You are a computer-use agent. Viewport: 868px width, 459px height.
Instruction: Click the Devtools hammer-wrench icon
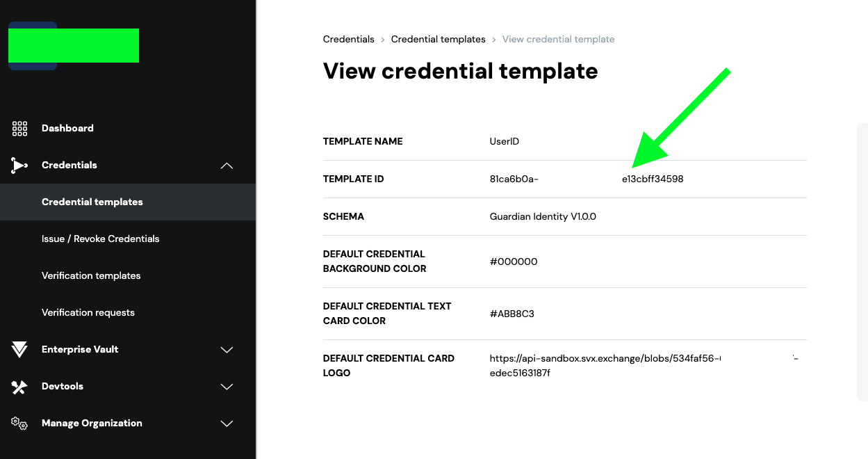(x=19, y=387)
